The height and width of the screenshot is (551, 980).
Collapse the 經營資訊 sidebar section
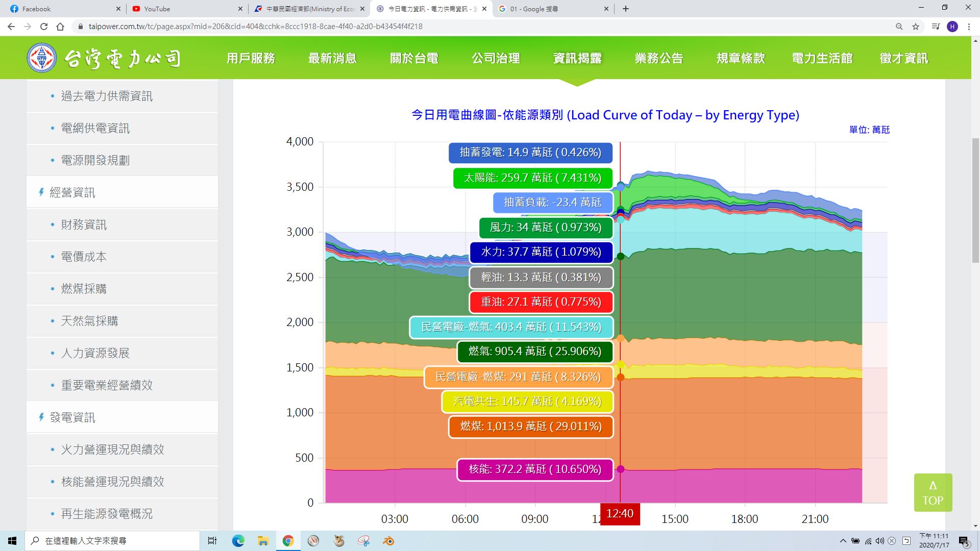[x=122, y=192]
